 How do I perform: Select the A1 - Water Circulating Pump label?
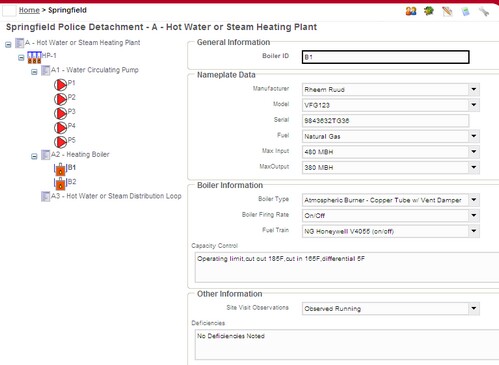pos(95,70)
